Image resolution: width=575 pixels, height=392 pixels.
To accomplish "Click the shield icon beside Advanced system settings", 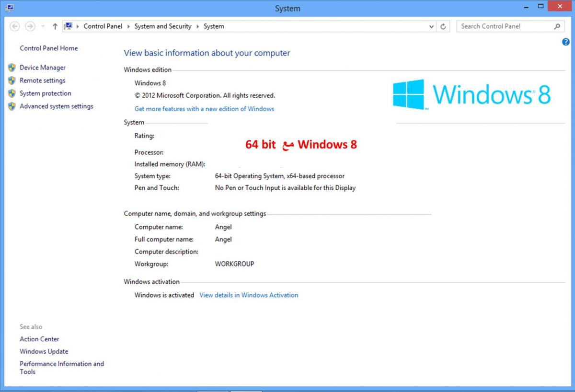I will pyautogui.click(x=12, y=106).
